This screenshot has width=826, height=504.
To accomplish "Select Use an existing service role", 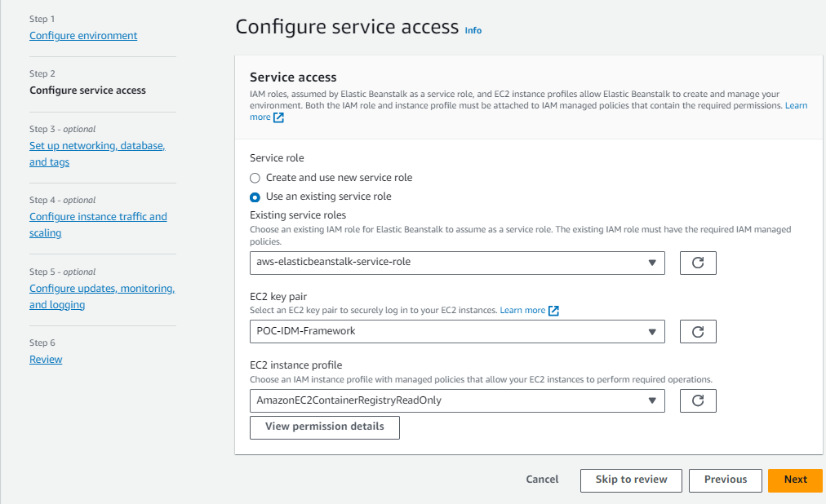I will 255,197.
